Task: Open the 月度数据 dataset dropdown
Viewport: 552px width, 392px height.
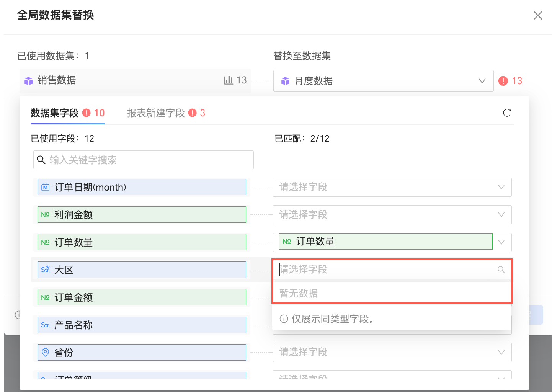Action: click(x=383, y=81)
